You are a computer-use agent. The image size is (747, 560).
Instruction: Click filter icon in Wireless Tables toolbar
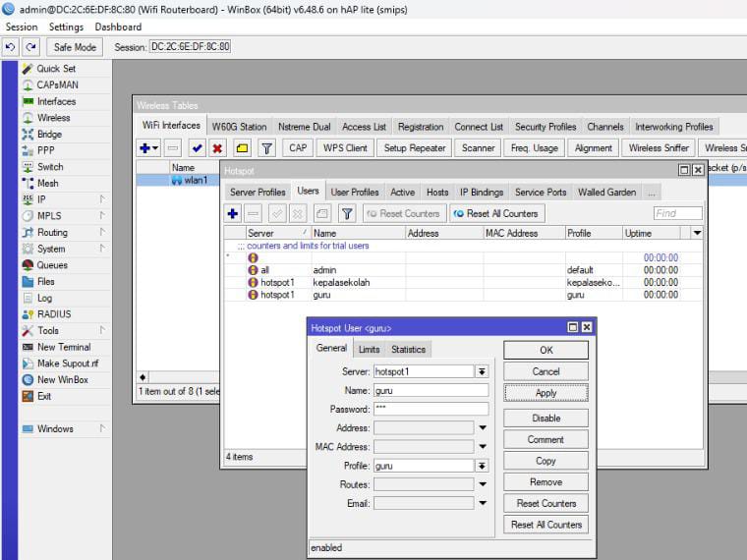pyautogui.click(x=266, y=148)
